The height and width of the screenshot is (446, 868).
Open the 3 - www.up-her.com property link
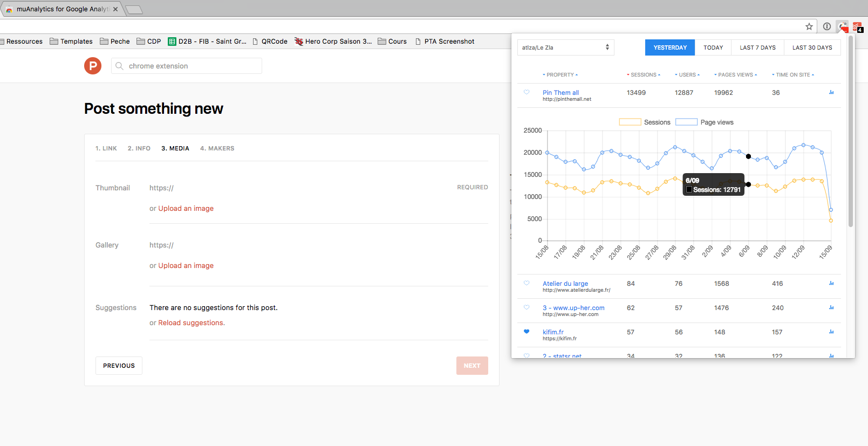(573, 308)
